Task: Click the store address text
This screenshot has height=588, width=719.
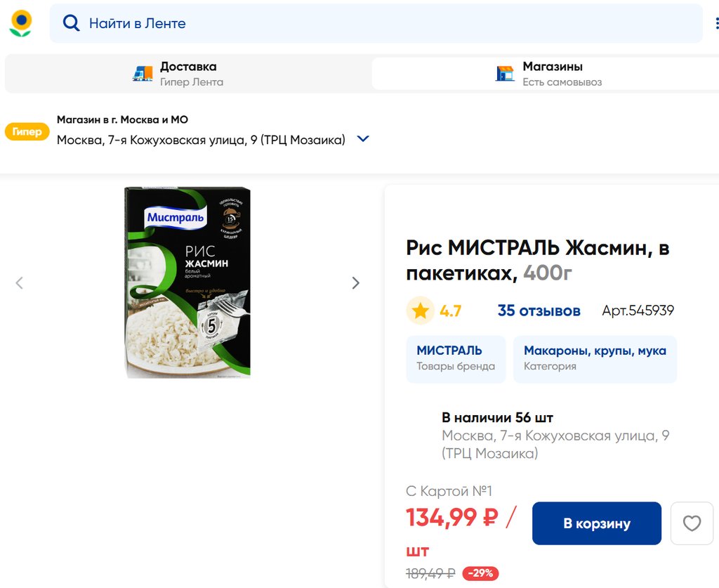Action: [x=201, y=140]
